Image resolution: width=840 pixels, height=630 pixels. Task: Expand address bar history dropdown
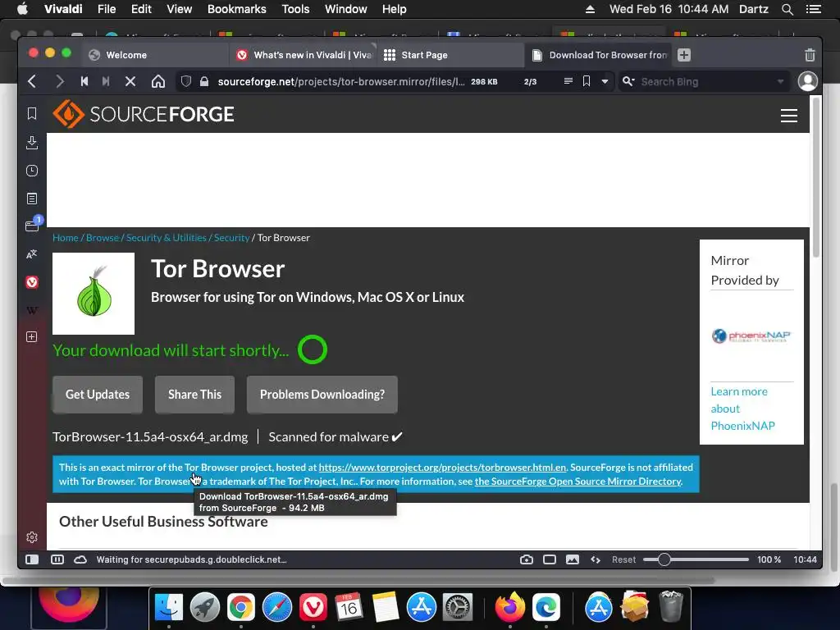point(605,81)
